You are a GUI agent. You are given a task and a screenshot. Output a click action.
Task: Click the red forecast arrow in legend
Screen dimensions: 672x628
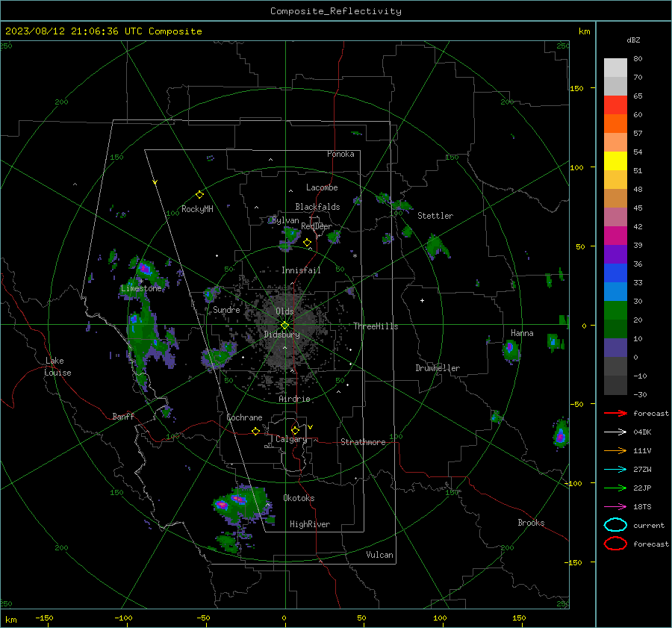pos(615,413)
